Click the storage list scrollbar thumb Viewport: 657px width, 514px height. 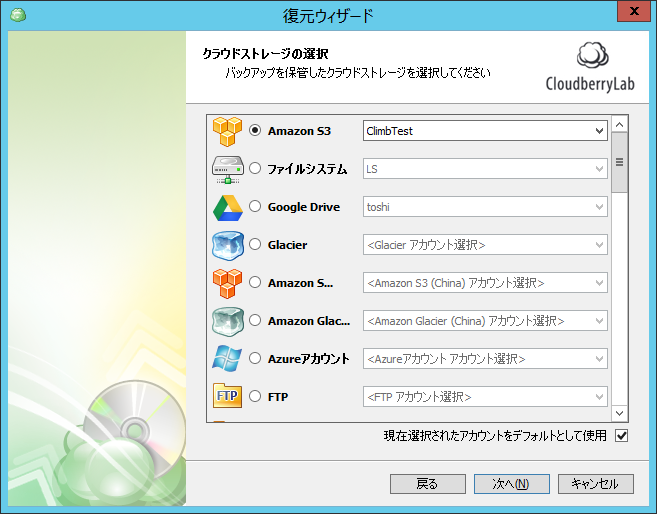click(x=620, y=163)
